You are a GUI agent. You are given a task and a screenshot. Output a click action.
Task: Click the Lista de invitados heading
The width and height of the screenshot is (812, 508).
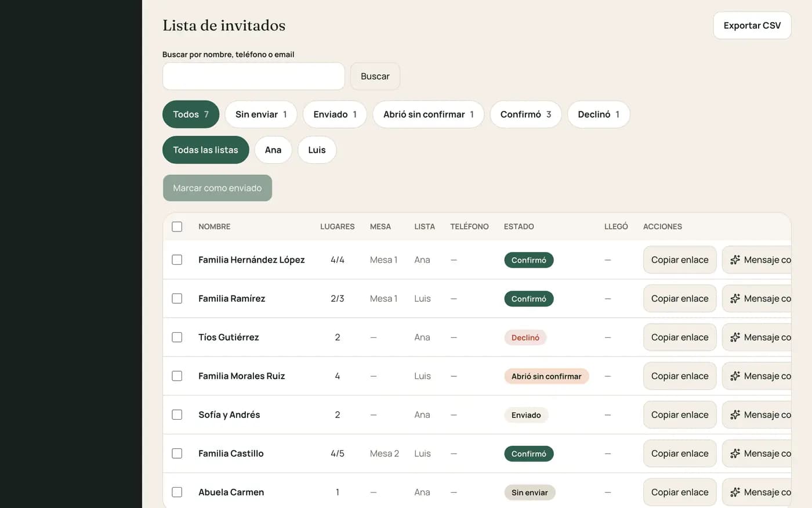pos(224,26)
